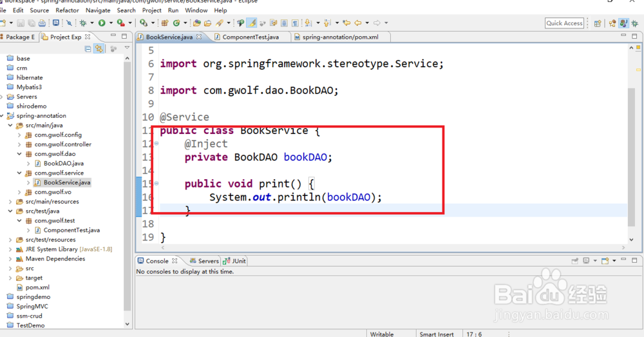Click the New wizard toolbar icon

pyautogui.click(x=3, y=23)
